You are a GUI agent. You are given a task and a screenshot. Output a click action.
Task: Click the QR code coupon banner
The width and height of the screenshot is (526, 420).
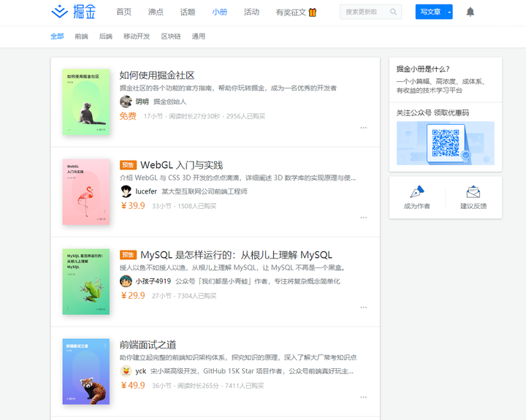[x=446, y=143]
